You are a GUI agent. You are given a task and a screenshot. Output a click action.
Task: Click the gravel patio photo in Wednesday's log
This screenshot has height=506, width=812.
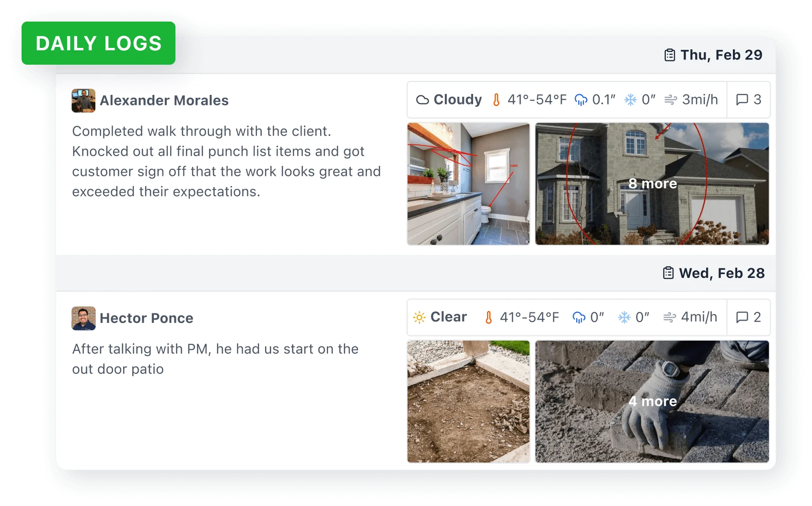click(x=468, y=401)
